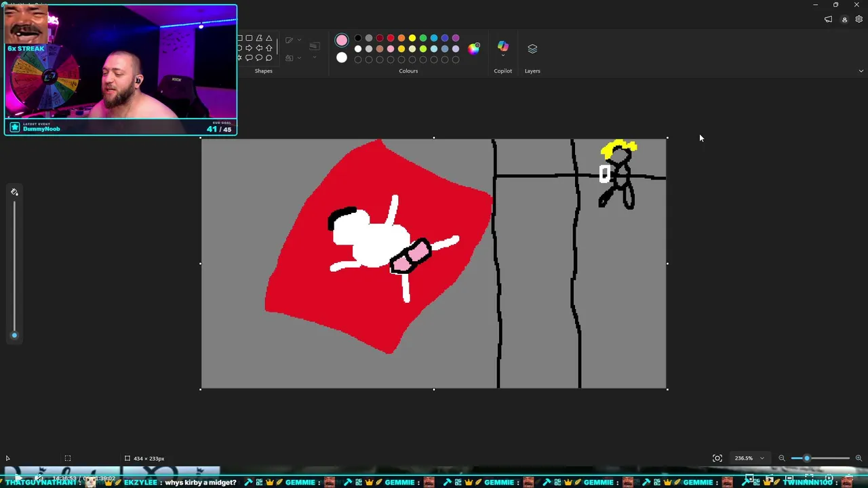Viewport: 868px width, 488px height.
Task: Pick light pink from the second palette row
Action: coord(391,49)
